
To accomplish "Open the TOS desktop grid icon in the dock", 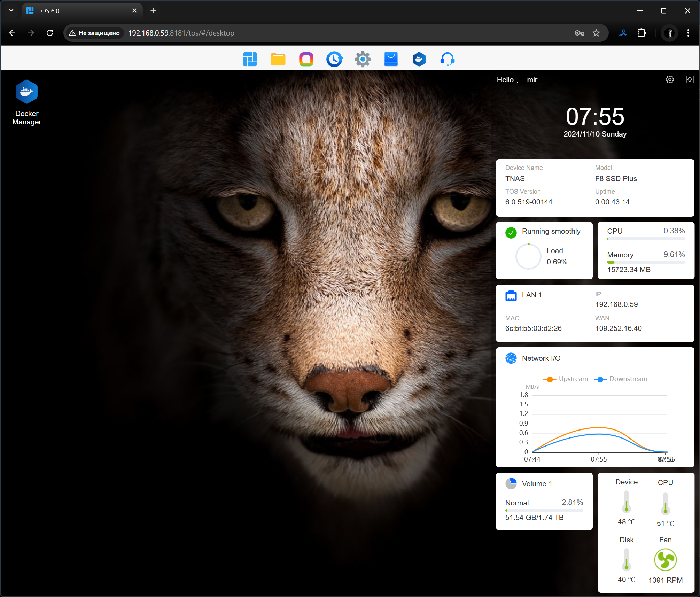I will 250,59.
